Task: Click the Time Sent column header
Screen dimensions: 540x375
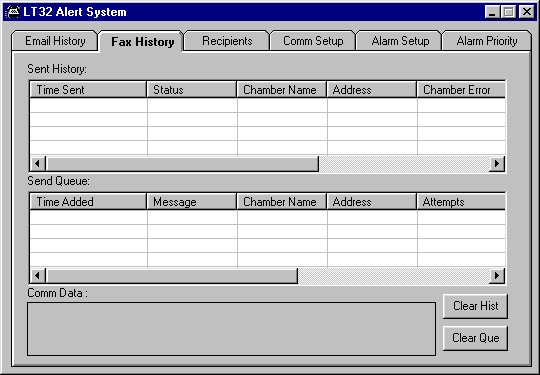Action: point(88,90)
